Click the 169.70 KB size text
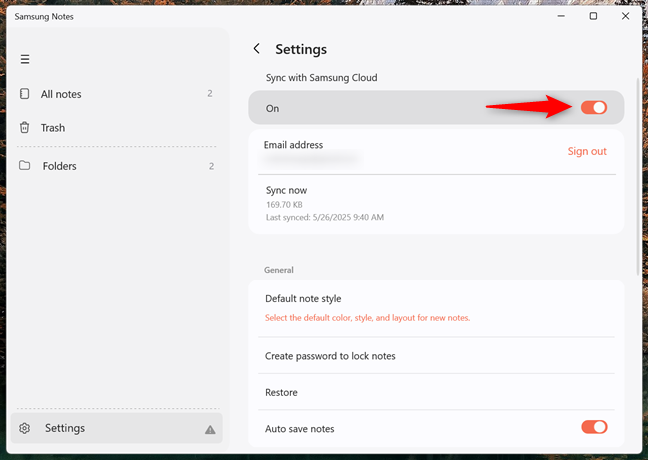Screen dimensions: 648x460 pyautogui.click(x=284, y=205)
